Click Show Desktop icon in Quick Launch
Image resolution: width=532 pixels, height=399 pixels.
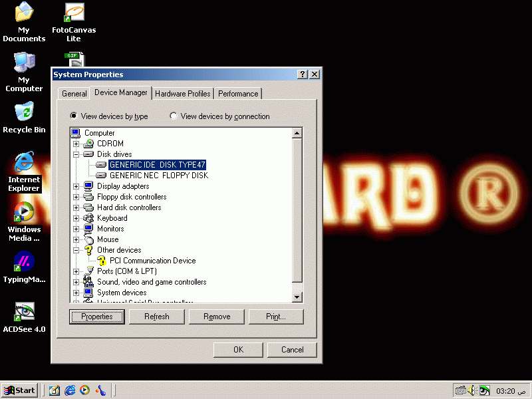(x=55, y=390)
